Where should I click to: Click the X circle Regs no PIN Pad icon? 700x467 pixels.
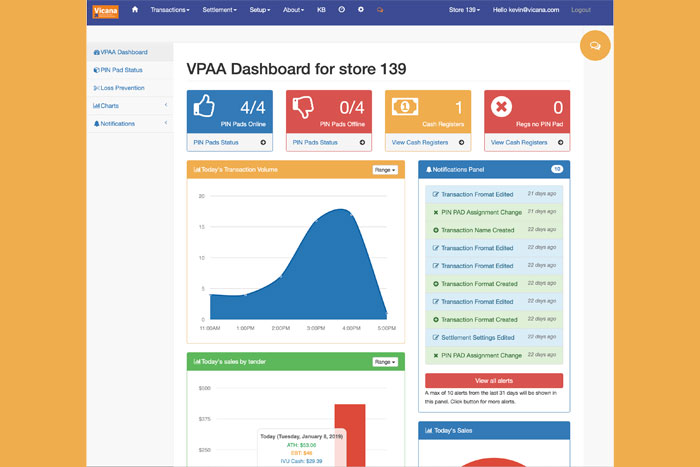tap(501, 107)
